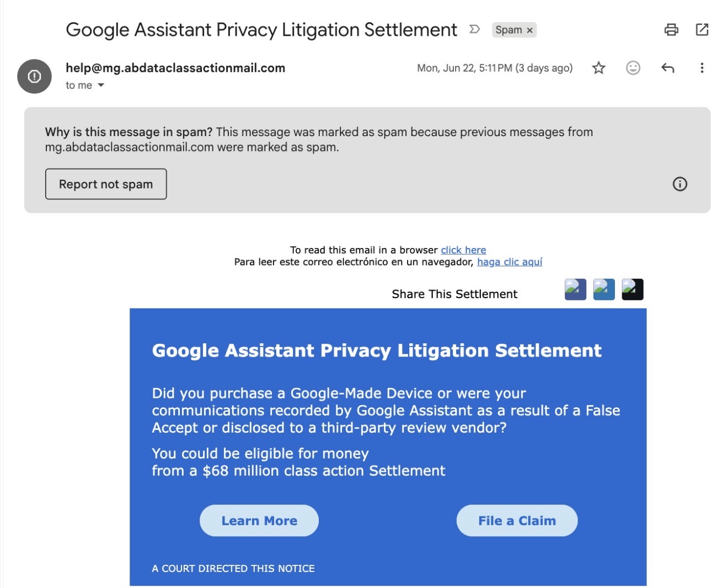Open the three-dot More options menu
The width and height of the screenshot is (728, 588).
(702, 68)
